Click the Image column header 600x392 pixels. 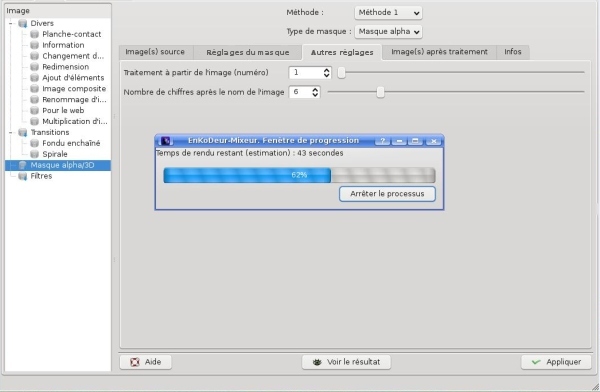[58, 11]
